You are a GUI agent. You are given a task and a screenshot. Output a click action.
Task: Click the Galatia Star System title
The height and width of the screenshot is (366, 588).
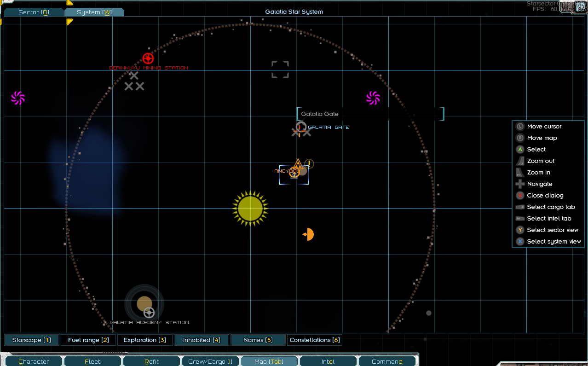pyautogui.click(x=294, y=12)
